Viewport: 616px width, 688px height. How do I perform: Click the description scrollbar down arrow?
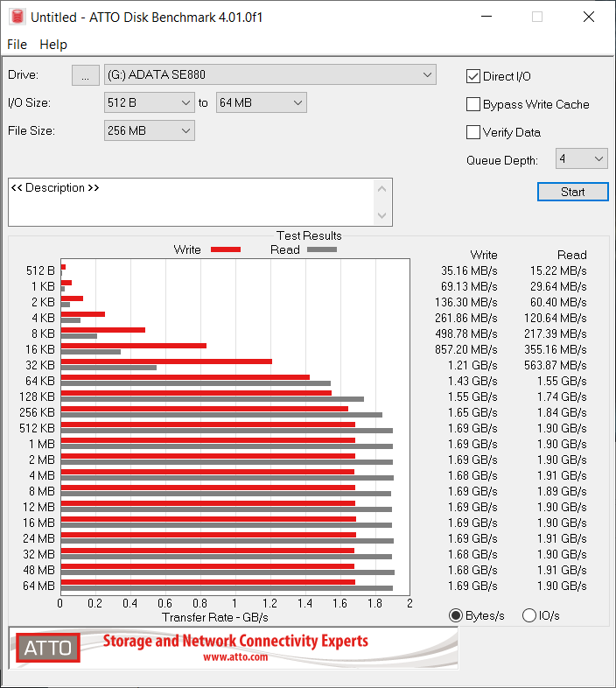pyautogui.click(x=381, y=215)
